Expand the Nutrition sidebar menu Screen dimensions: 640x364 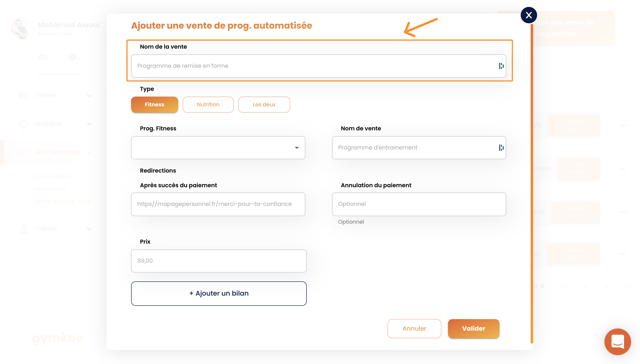pyautogui.click(x=89, y=124)
